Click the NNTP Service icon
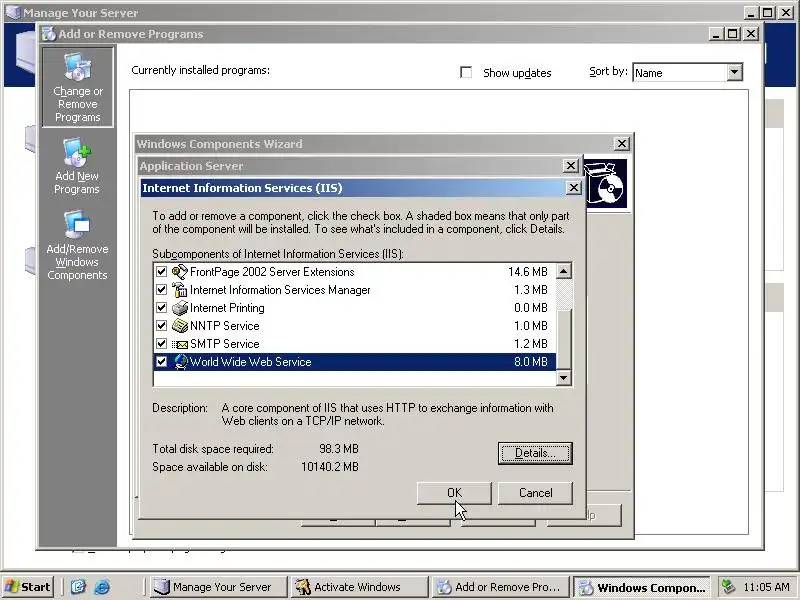Image resolution: width=800 pixels, height=600 pixels. tap(180, 326)
